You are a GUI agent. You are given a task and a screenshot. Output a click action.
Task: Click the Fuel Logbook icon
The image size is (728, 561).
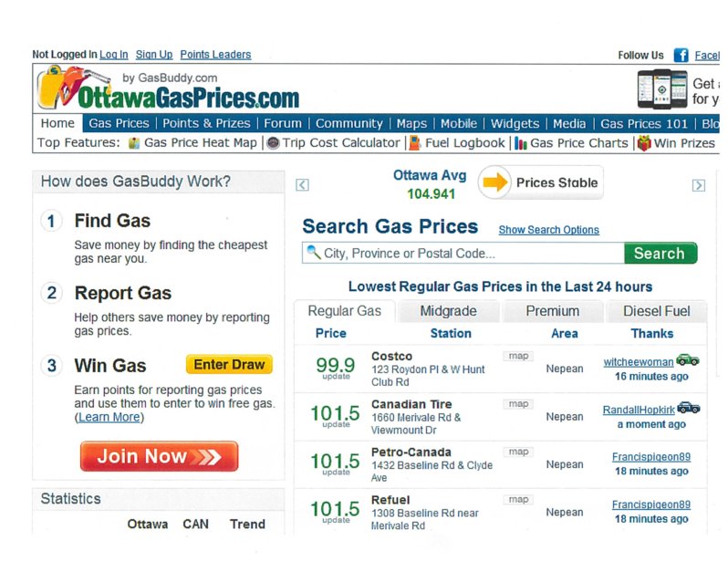pyautogui.click(x=415, y=143)
